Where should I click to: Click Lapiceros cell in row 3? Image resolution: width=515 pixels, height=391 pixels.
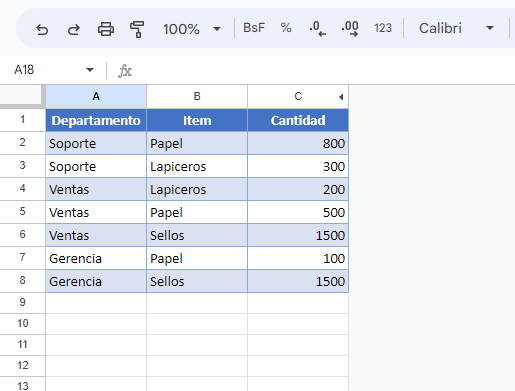pos(197,166)
